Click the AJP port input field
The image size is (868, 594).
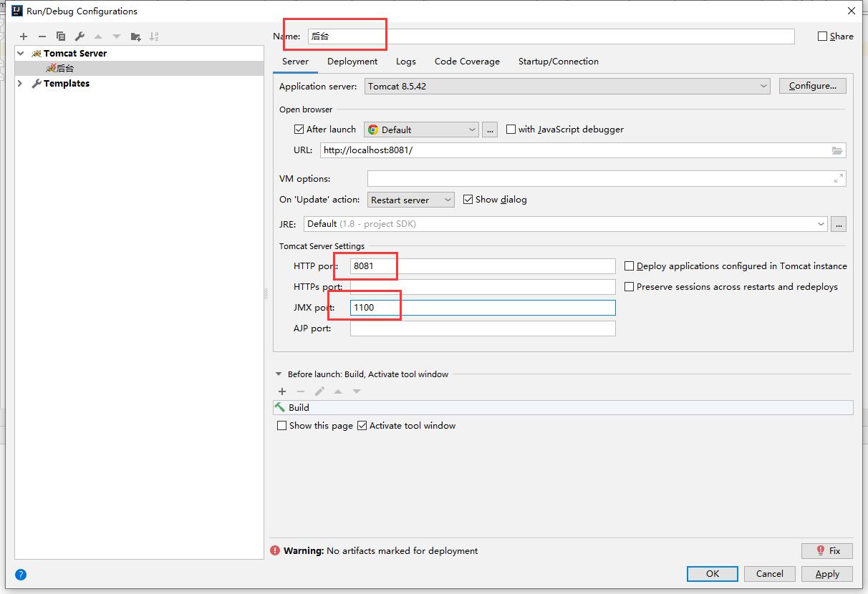click(x=482, y=328)
